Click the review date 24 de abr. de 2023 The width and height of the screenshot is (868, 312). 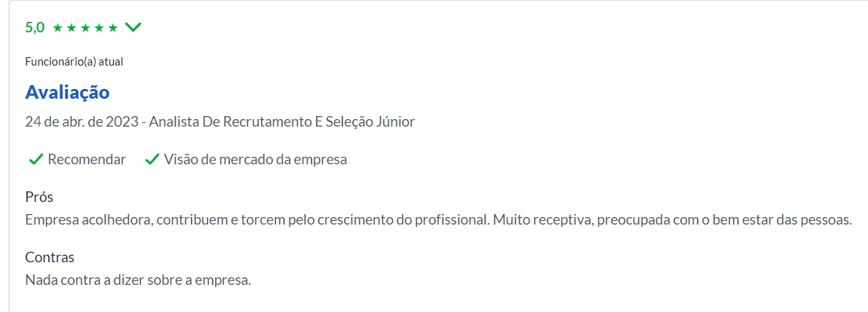coord(81,121)
